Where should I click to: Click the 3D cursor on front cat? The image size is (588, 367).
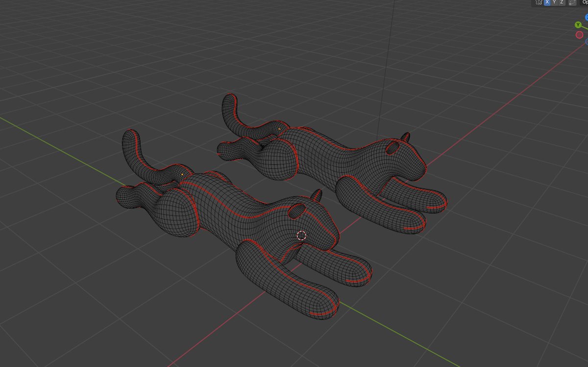point(301,236)
